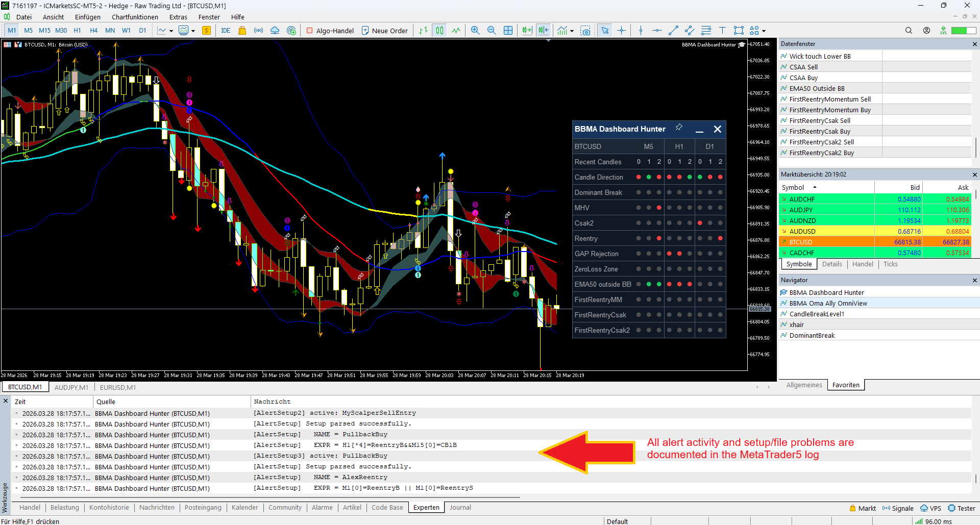
Task: Close the BBMA Dashboard Hunter panel
Action: click(717, 129)
